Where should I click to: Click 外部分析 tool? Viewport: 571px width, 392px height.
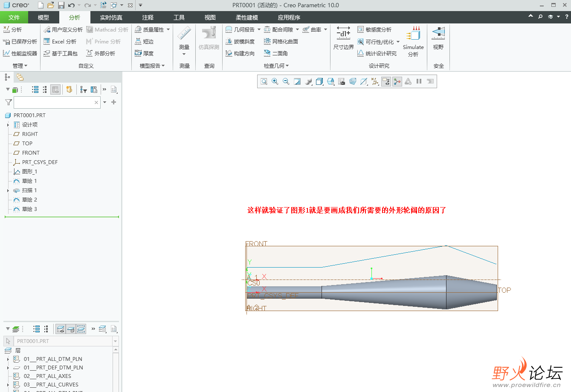tap(101, 53)
